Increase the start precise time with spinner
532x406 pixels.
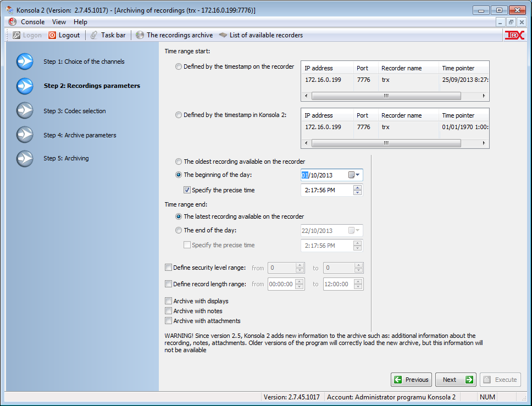[357, 187]
